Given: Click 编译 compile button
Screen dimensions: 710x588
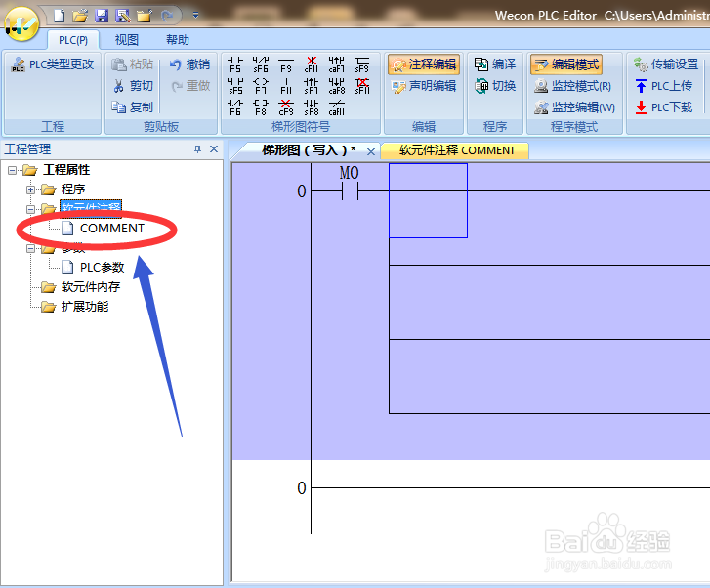Looking at the screenshot, I should 495,64.
